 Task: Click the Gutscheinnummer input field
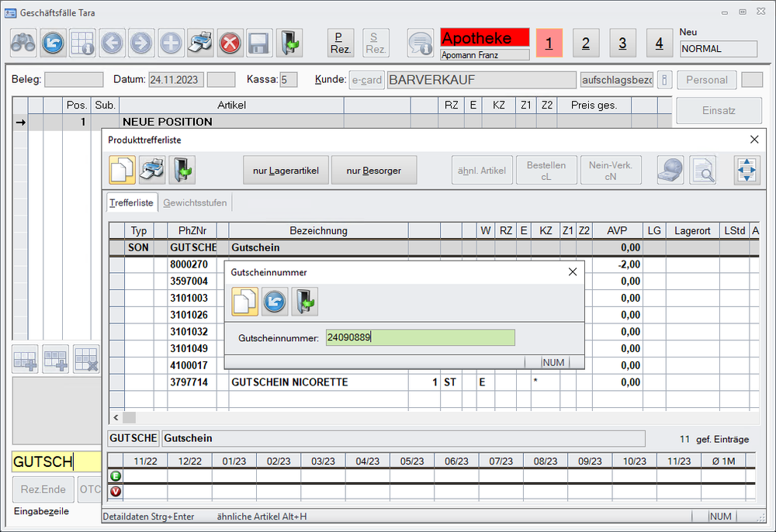419,338
